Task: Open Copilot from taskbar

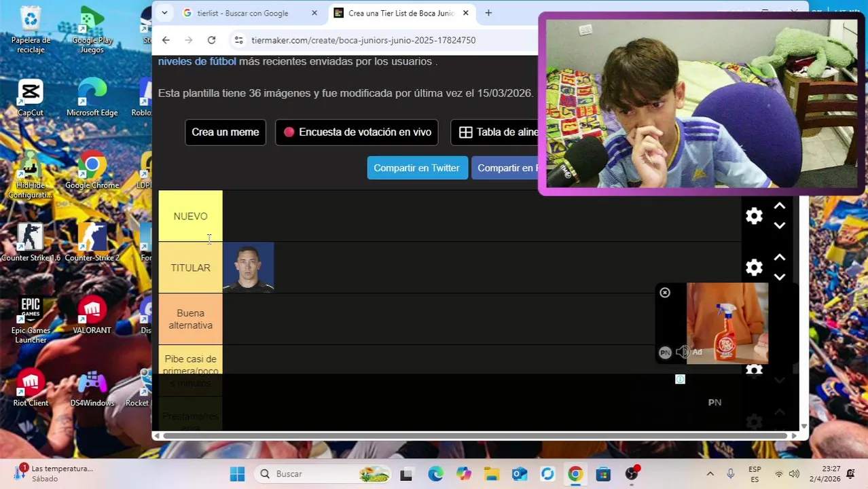Action: 464,474
